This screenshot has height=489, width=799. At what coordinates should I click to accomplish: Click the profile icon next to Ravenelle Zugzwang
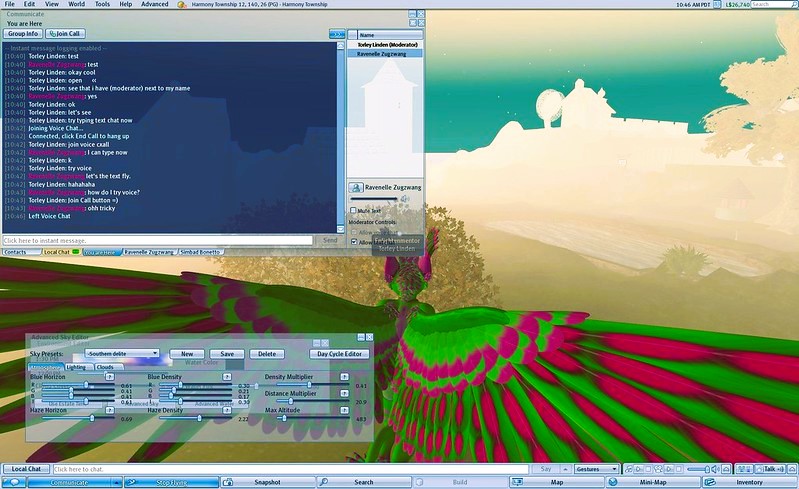click(356, 187)
